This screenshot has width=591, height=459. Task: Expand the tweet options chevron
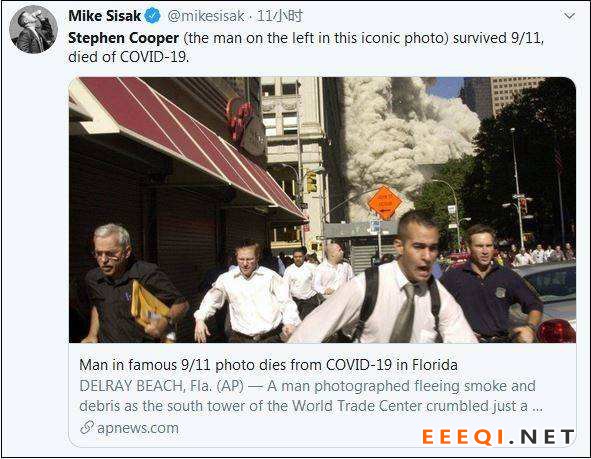569,16
